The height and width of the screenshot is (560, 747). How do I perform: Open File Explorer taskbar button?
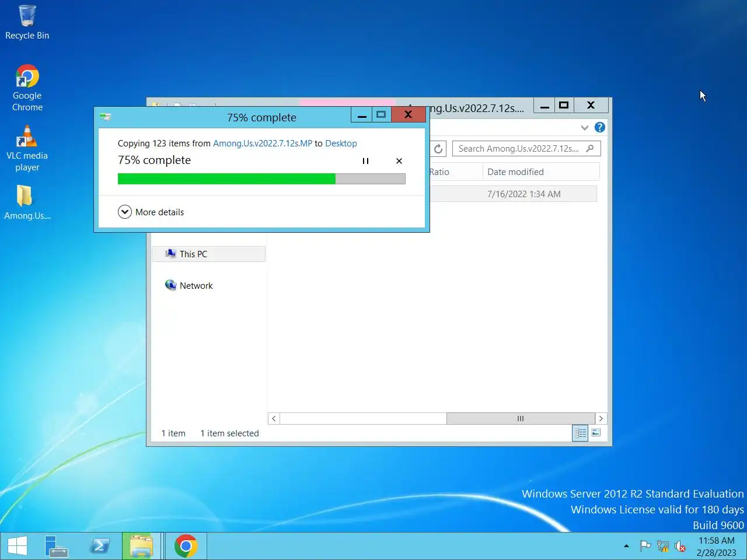coord(141,546)
